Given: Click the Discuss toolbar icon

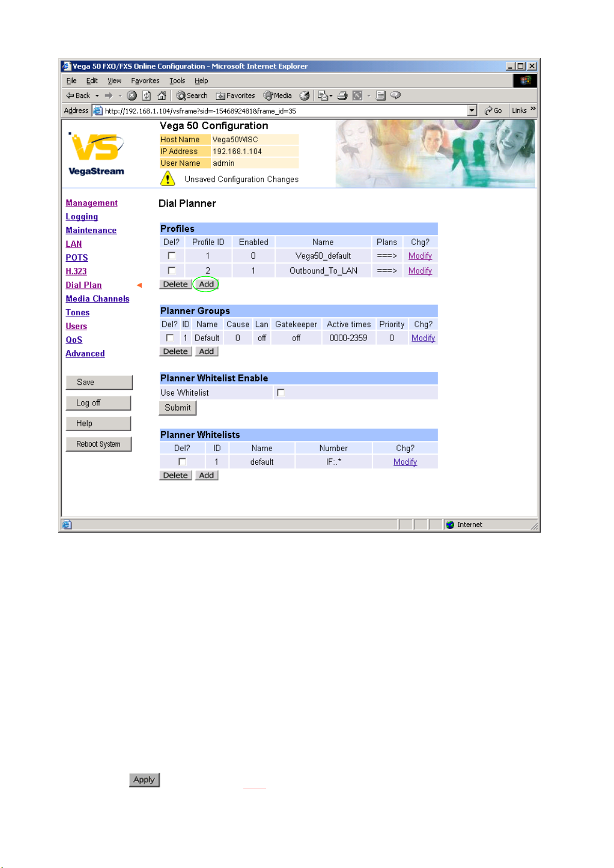Looking at the screenshot, I should (x=381, y=96).
